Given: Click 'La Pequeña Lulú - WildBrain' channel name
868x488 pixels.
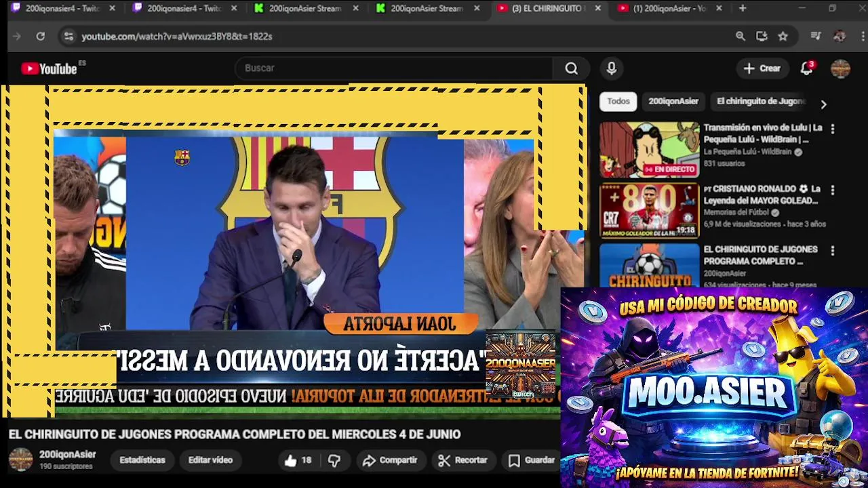Looking at the screenshot, I should (748, 152).
